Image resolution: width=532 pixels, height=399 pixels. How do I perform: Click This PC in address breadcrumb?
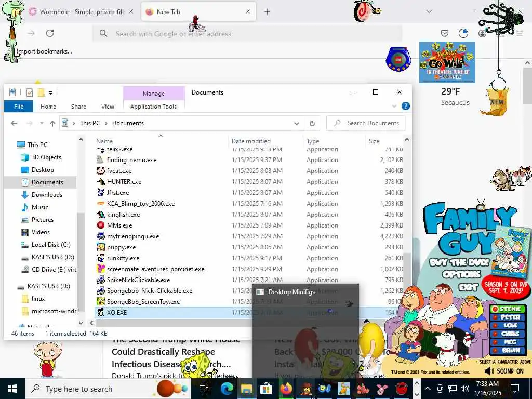click(90, 123)
